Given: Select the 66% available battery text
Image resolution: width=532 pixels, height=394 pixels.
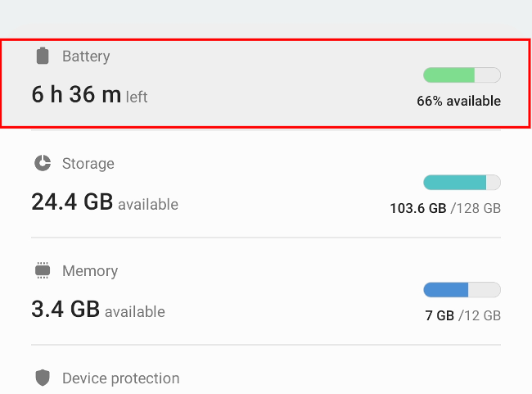Looking at the screenshot, I should coord(458,102).
